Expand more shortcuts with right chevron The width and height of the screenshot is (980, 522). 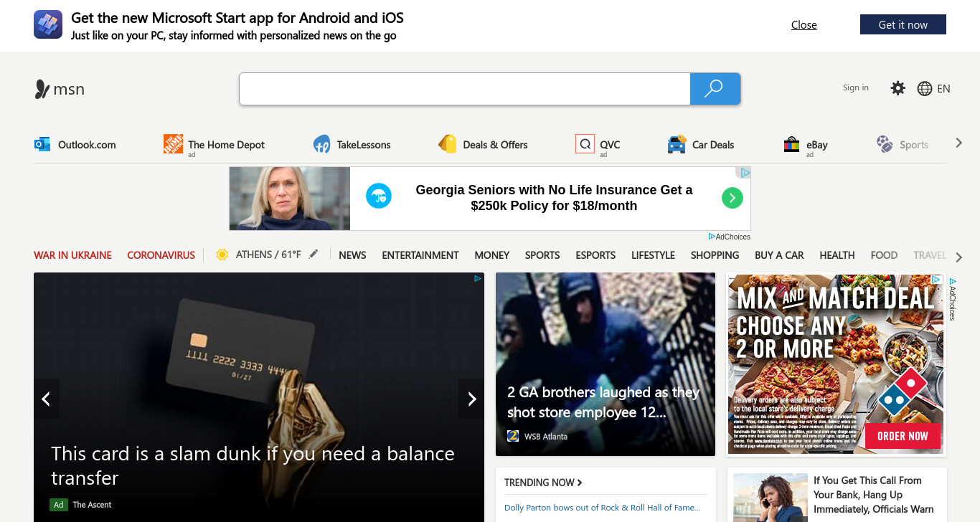pyautogui.click(x=958, y=143)
